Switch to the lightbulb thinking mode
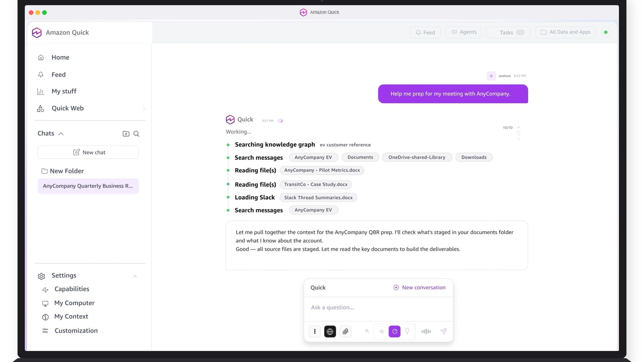The height and width of the screenshot is (362, 644). (407, 331)
